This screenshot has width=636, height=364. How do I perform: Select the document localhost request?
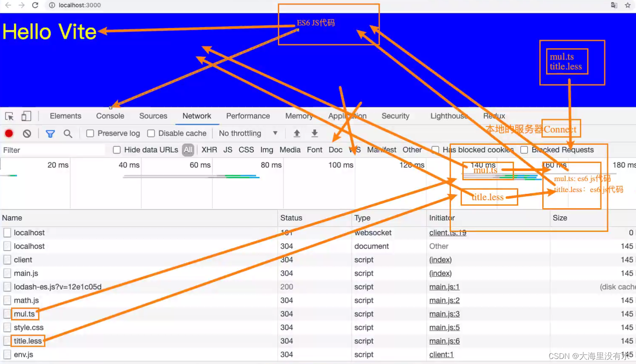click(318, 246)
